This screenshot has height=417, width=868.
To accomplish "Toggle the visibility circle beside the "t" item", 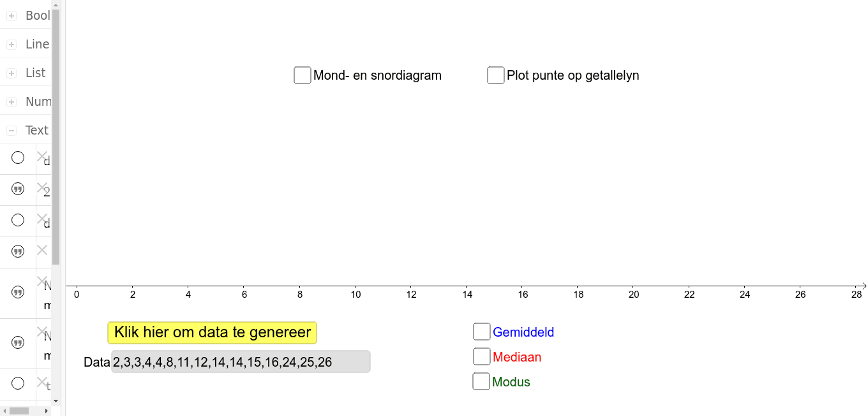I will [x=18, y=383].
